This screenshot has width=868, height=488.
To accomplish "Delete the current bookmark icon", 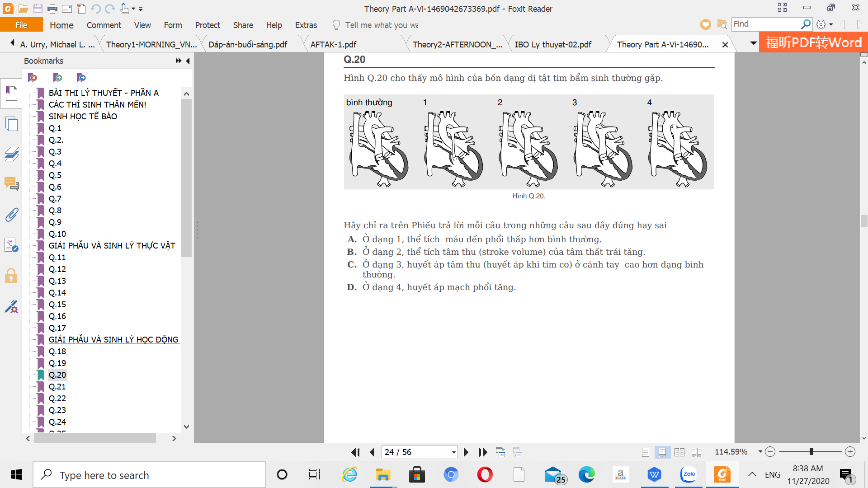I will tap(33, 78).
